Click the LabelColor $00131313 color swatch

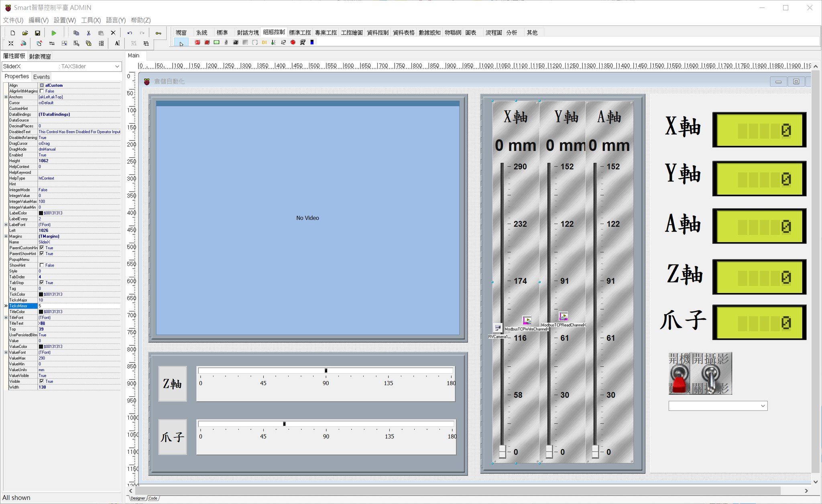[x=41, y=213]
